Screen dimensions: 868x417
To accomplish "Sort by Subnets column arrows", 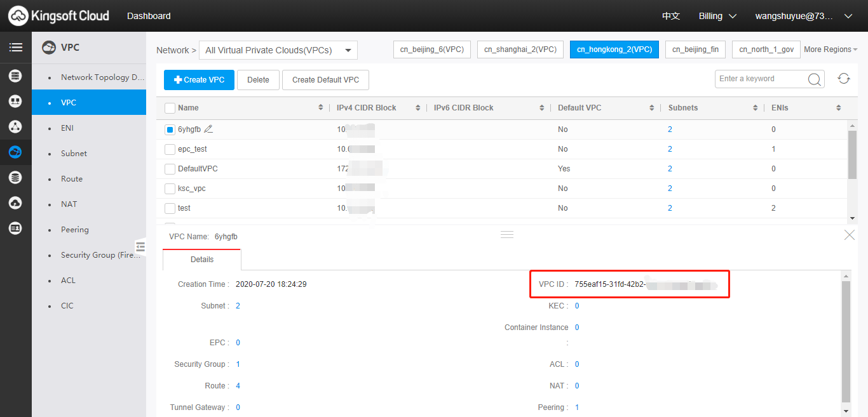I will (755, 108).
